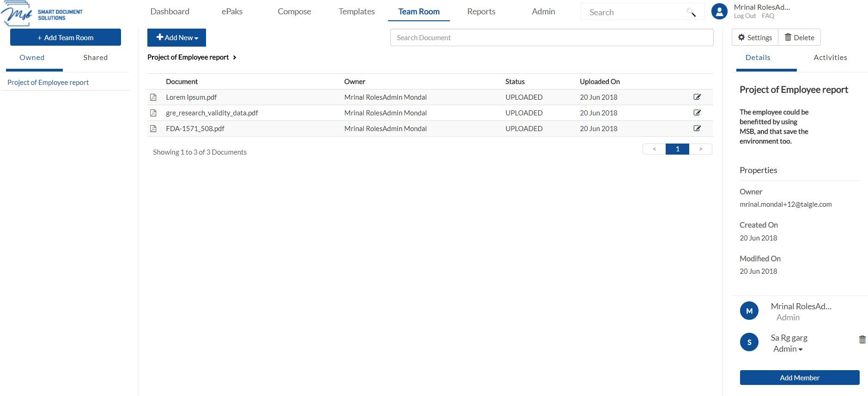This screenshot has height=396, width=868.
Task: Click the PDF file icon beside Lorem Ipsum.pdf
Action: [153, 97]
